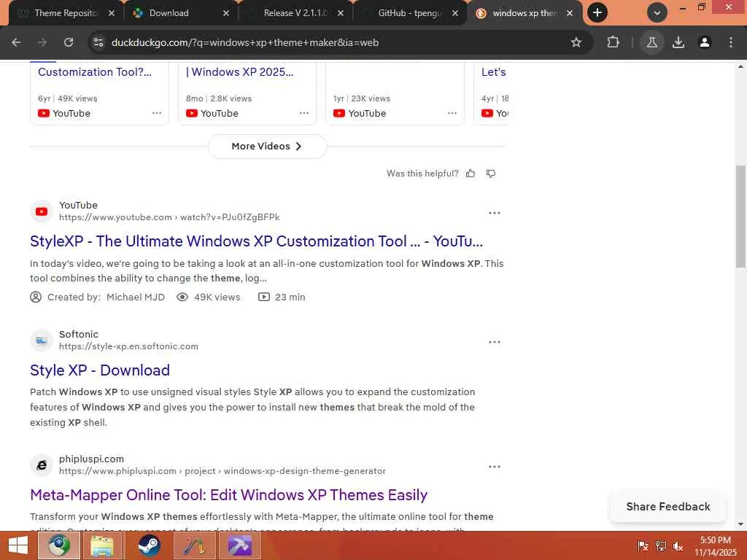747x560 pixels.
Task: Open File Explorer from the taskbar
Action: coord(103,545)
